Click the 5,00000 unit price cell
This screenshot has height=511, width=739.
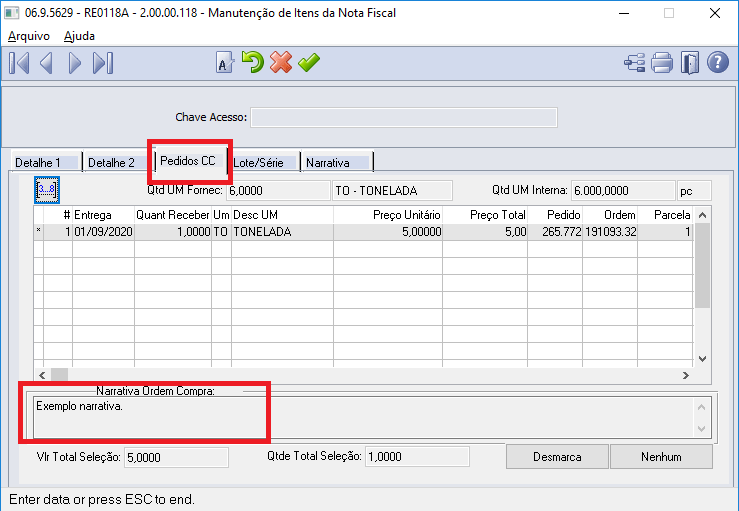(388, 231)
